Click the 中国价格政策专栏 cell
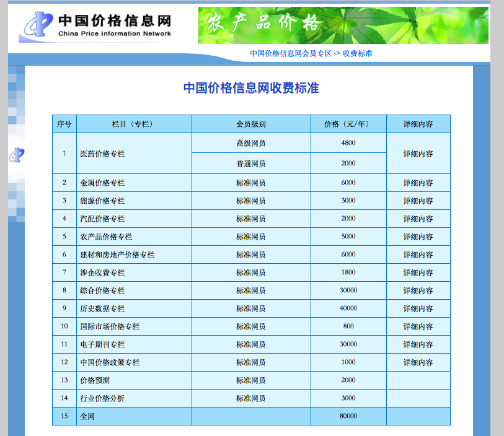Screen dimensions: 504x436 coord(134,363)
